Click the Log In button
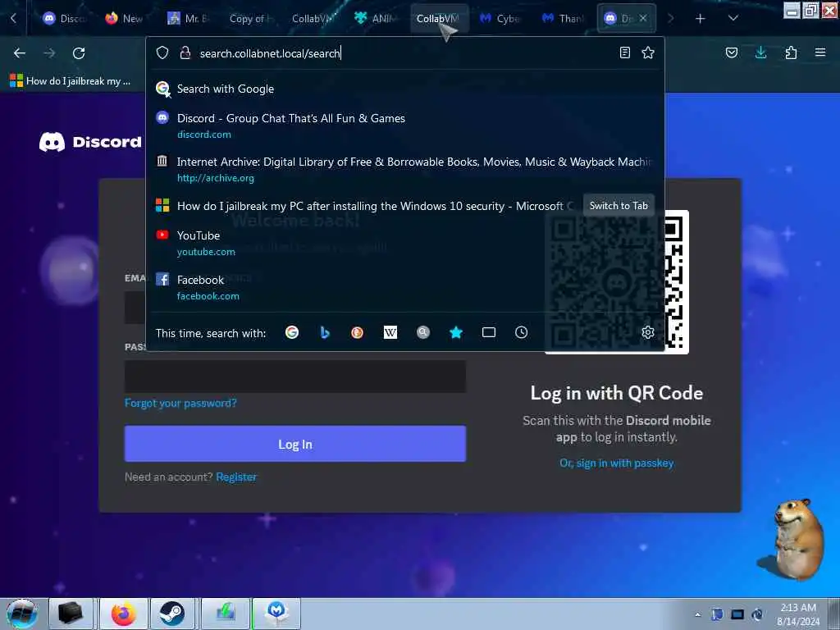The height and width of the screenshot is (630, 840). (x=295, y=444)
